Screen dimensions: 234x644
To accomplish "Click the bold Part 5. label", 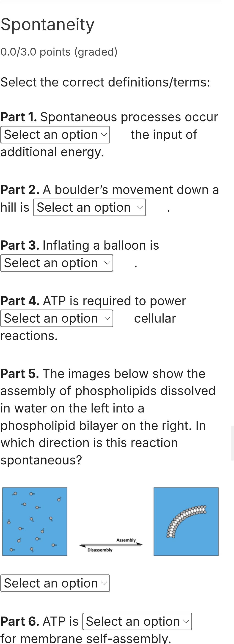I will (x=19, y=374).
